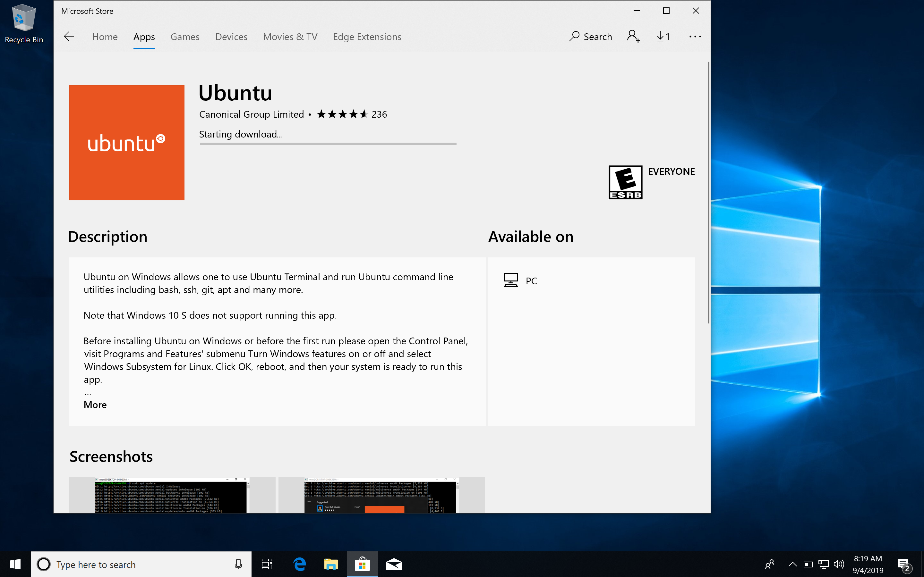This screenshot has height=577, width=924.
Task: Click the back arrow in Store
Action: 69,37
